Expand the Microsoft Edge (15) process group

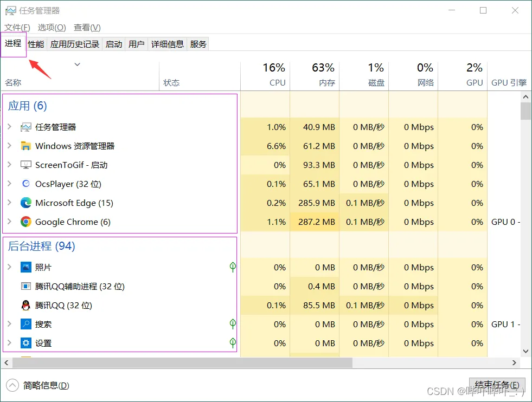10,203
